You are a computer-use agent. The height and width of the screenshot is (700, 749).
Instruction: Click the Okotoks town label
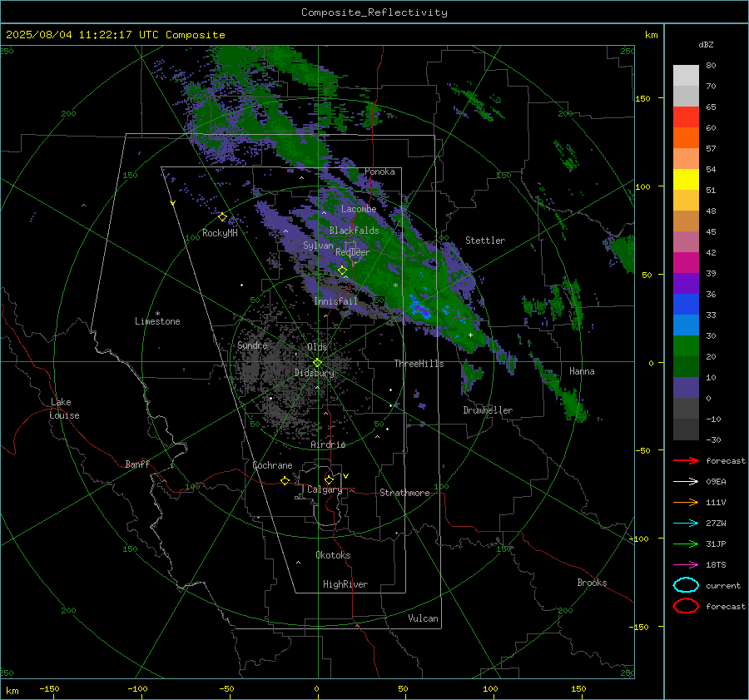click(333, 555)
